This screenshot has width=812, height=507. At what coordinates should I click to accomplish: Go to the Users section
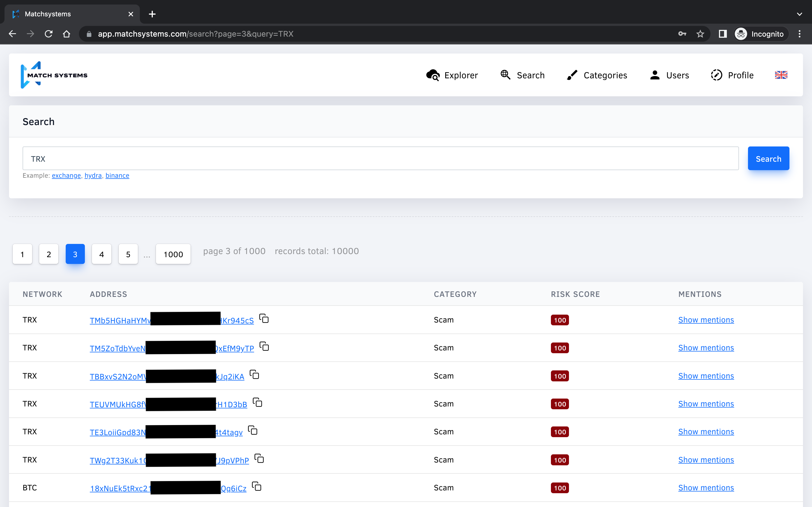[669, 75]
